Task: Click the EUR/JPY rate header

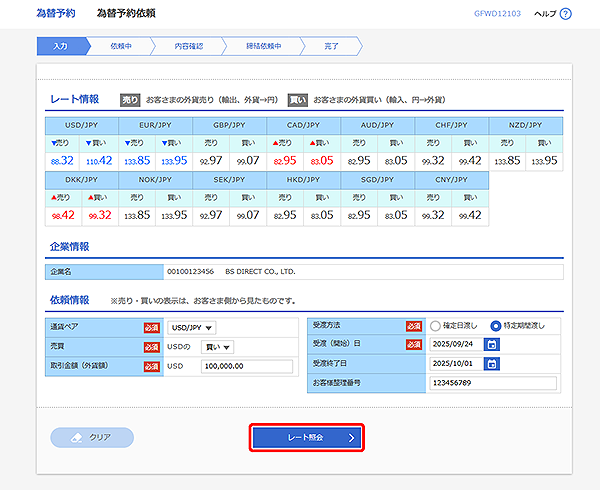Action: [155, 125]
